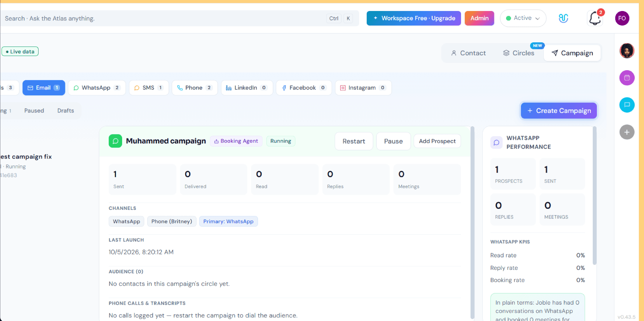The height and width of the screenshot is (321, 644).
Task: Show Drafts campaigns
Action: tap(66, 110)
